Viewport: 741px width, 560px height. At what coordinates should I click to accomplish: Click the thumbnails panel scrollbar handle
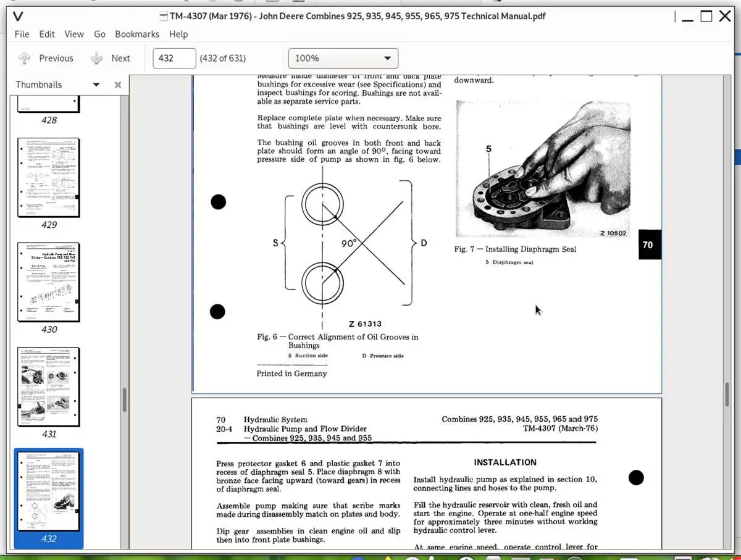pyautogui.click(x=125, y=400)
